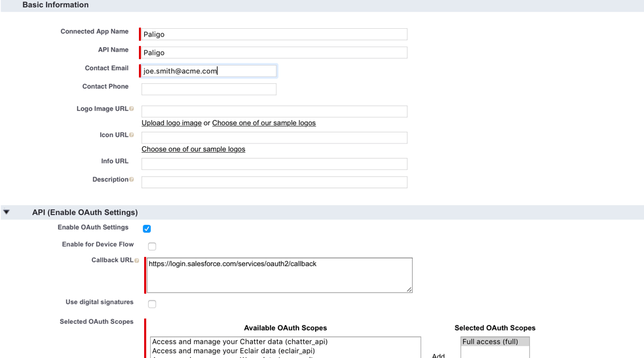Image resolution: width=644 pixels, height=358 pixels.
Task: Click Upload logo image link
Action: [x=172, y=123]
